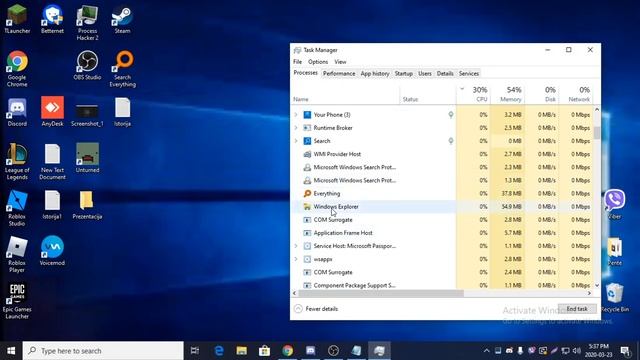The image size is (640, 360).
Task: Select Istorija text file on desktop
Action: [x=122, y=112]
